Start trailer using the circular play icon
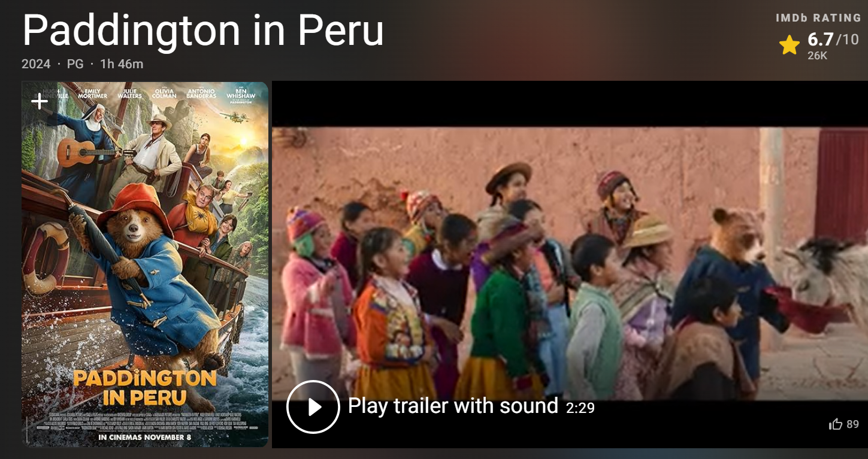This screenshot has width=868, height=459. (x=313, y=407)
